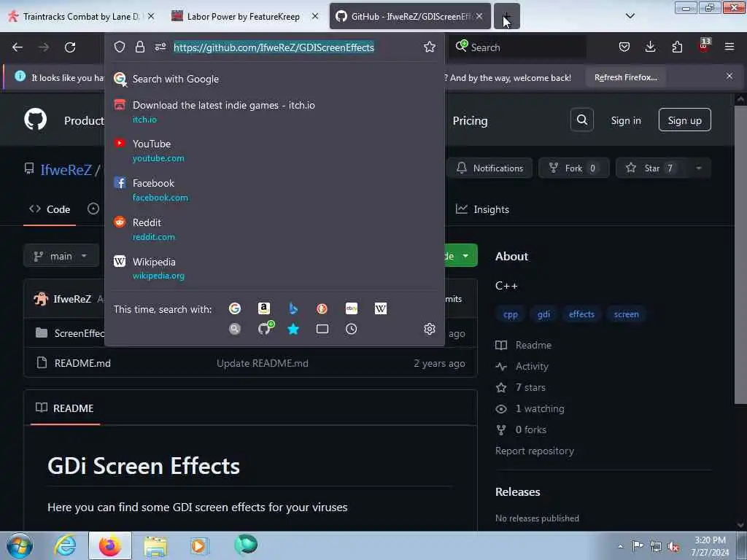Viewport: 747px width, 560px height.
Task: Star the repository with the Star button
Action: [x=651, y=168]
